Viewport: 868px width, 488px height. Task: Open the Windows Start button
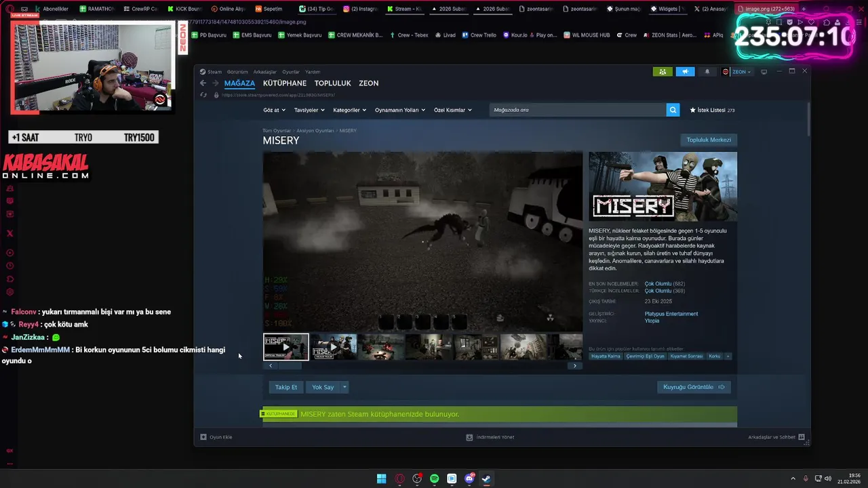(382, 479)
